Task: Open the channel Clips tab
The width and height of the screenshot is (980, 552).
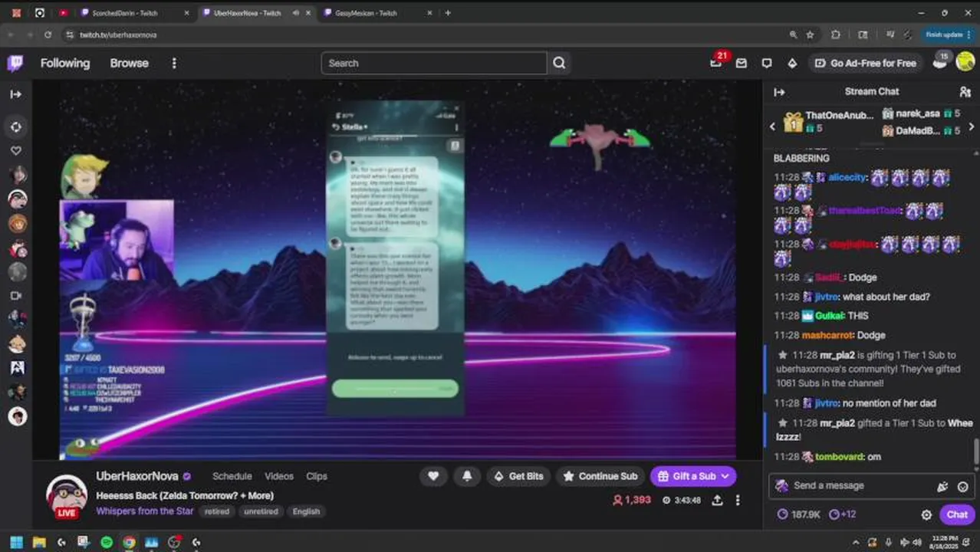Action: pyautogui.click(x=317, y=476)
